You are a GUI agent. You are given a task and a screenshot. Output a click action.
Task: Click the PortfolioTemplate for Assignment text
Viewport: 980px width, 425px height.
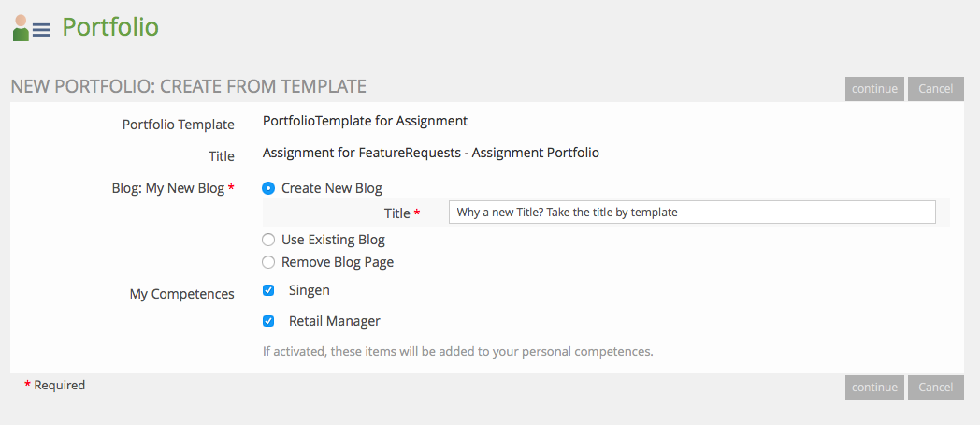pos(365,121)
